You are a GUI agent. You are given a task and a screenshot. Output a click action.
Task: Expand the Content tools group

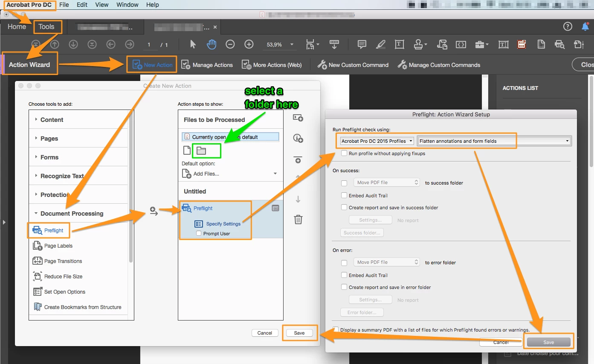[36, 120]
